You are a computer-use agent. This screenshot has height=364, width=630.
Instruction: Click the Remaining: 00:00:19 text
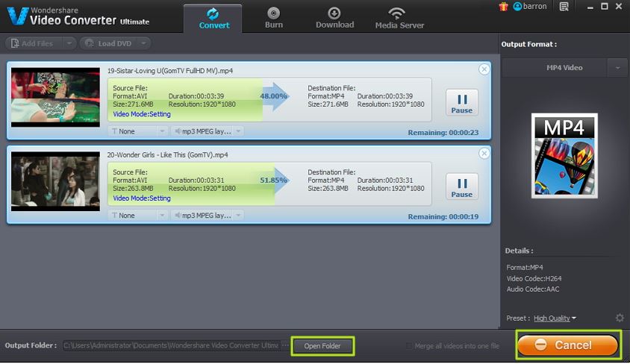(443, 217)
